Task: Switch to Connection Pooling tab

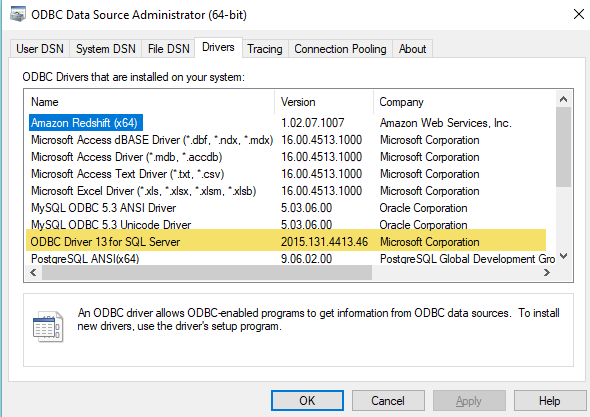Action: [x=340, y=49]
